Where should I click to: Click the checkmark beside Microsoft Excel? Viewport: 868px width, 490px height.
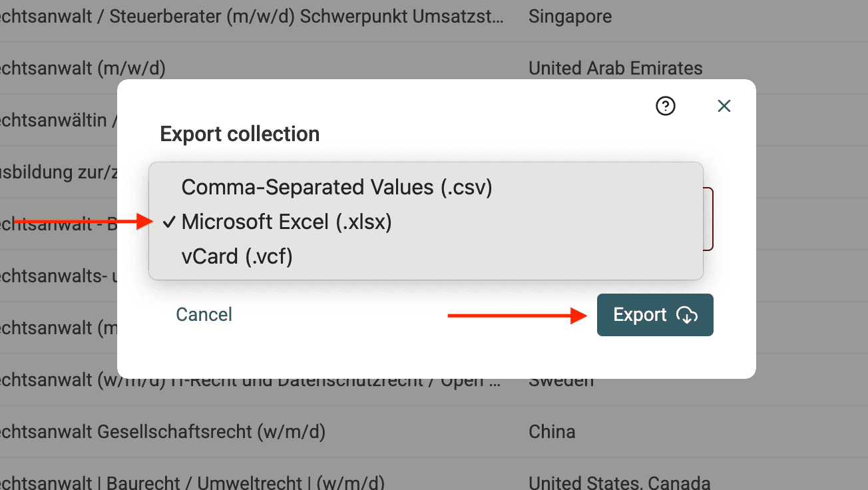tap(170, 222)
